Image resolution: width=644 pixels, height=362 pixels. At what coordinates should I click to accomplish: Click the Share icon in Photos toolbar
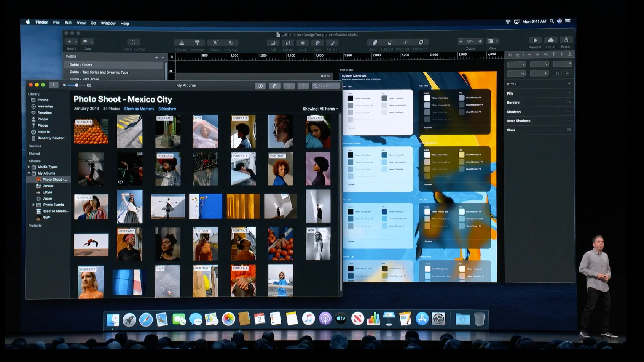click(274, 86)
